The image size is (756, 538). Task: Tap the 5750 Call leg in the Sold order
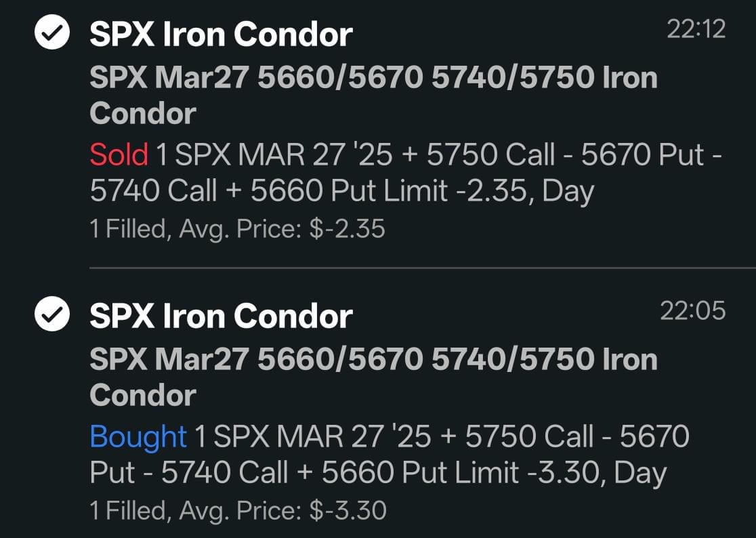pyautogui.click(x=491, y=154)
